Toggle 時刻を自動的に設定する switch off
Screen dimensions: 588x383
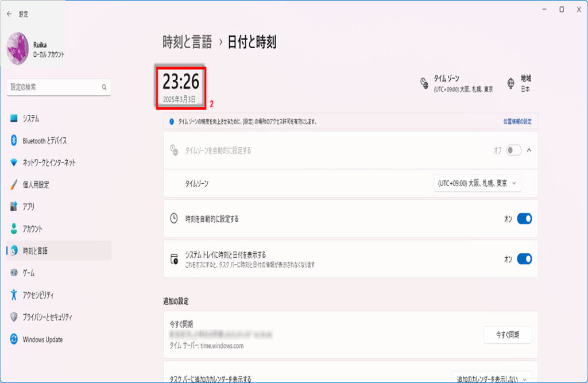coord(524,219)
